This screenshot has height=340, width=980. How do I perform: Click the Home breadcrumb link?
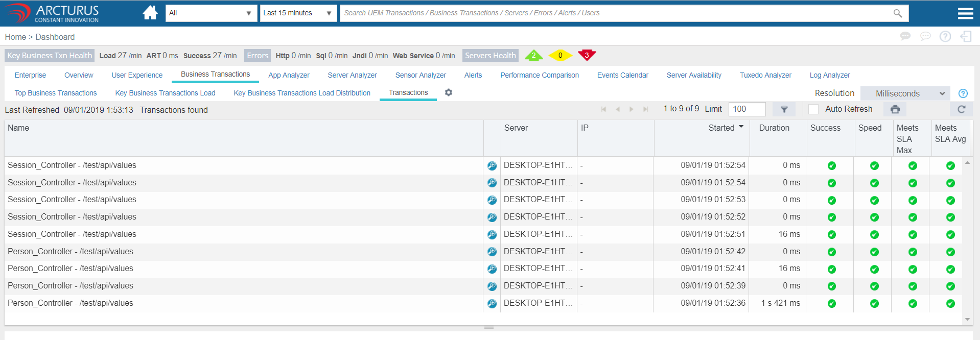click(x=15, y=37)
